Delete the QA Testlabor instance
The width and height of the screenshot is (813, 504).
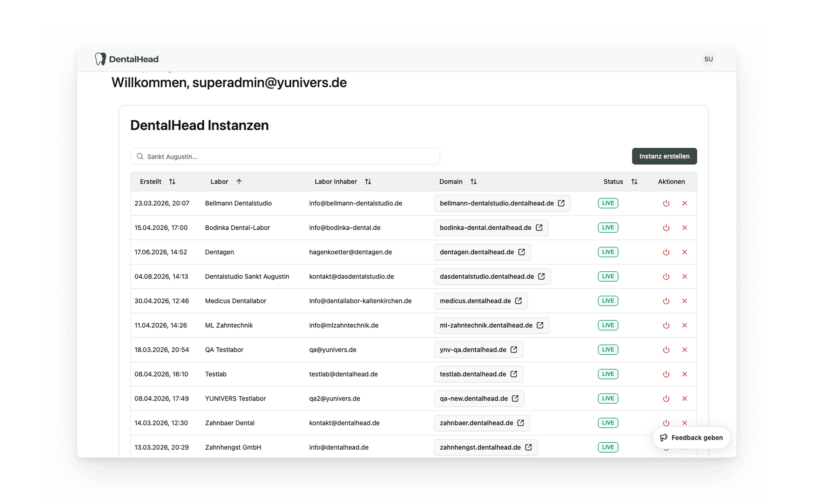[684, 349]
